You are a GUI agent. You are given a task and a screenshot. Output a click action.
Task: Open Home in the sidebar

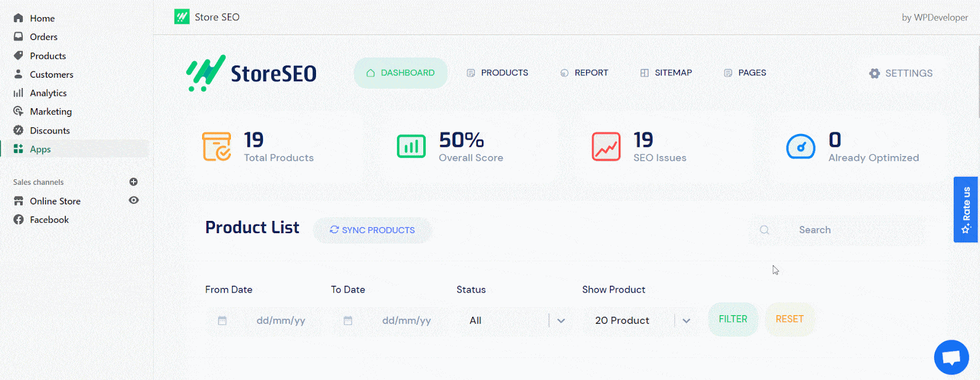42,18
